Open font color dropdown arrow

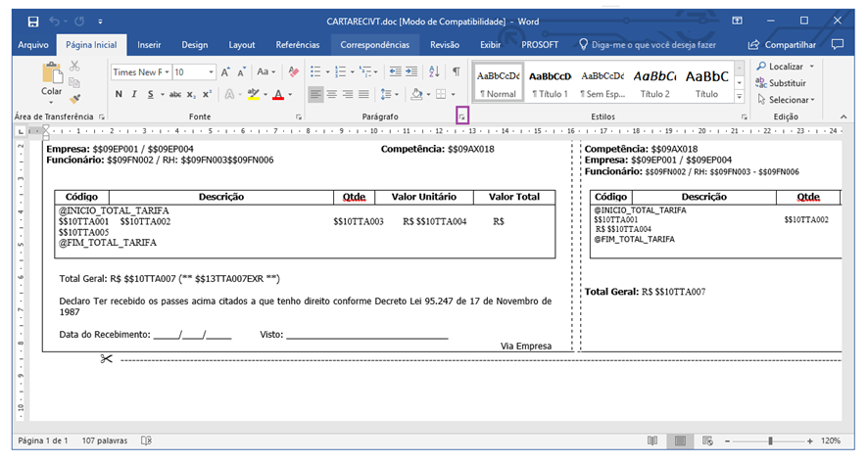(290, 95)
